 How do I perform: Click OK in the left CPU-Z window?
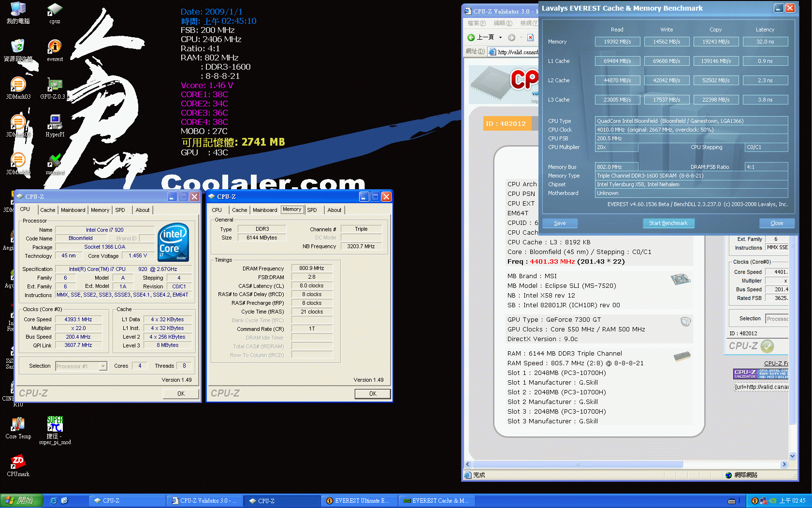[x=181, y=394]
